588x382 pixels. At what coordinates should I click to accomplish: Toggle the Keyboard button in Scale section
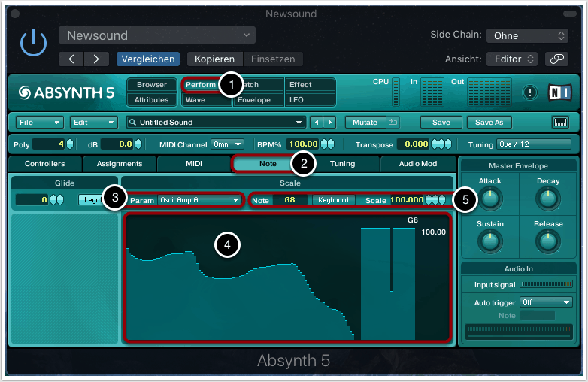(332, 200)
